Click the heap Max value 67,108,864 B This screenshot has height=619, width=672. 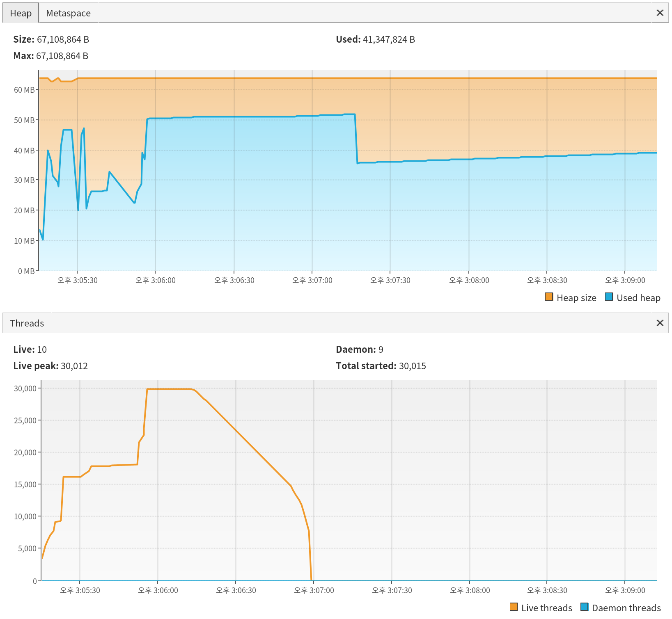click(62, 56)
